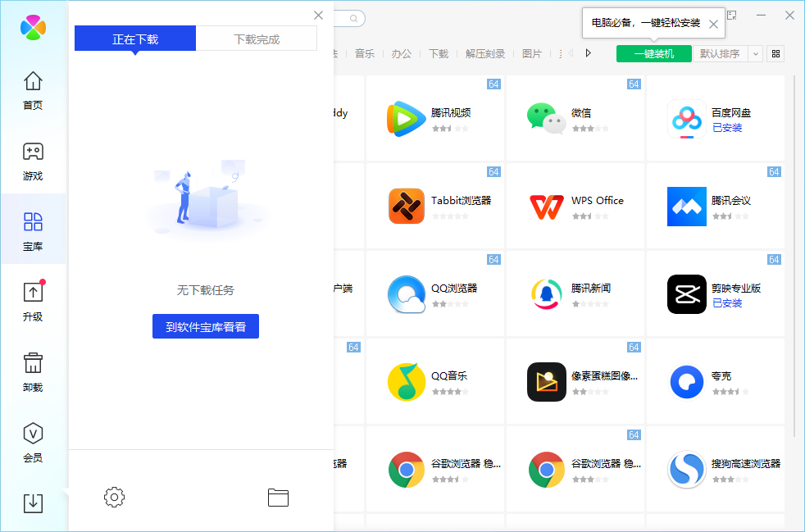Open 谷歌浏览器 icon with 64 badge
Image resolution: width=805 pixels, height=532 pixels.
[546, 470]
